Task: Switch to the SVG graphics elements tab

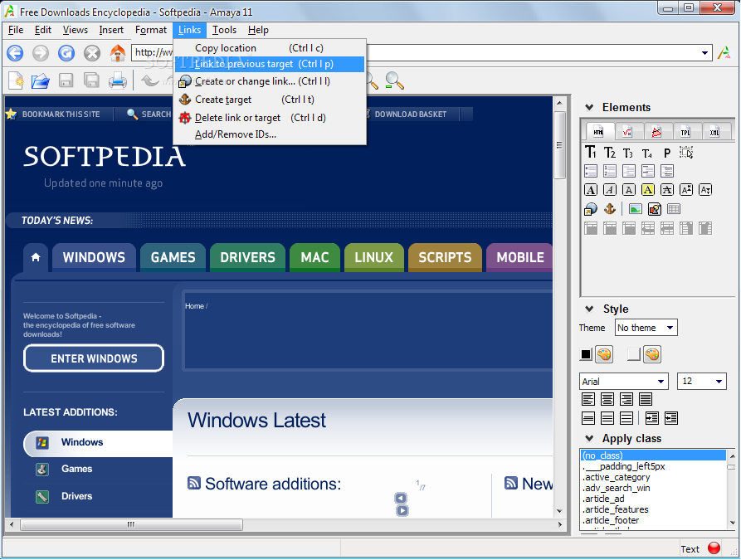Action: pos(656,132)
